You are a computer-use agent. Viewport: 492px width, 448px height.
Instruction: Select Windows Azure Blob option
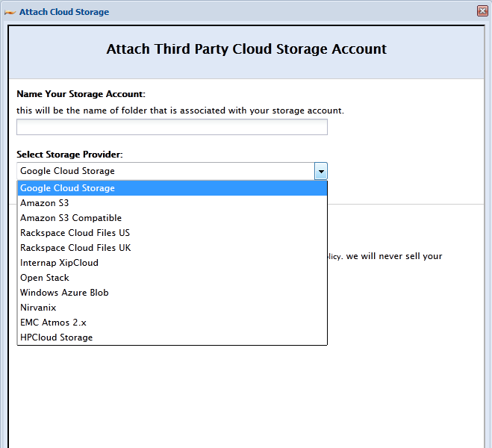click(x=172, y=293)
